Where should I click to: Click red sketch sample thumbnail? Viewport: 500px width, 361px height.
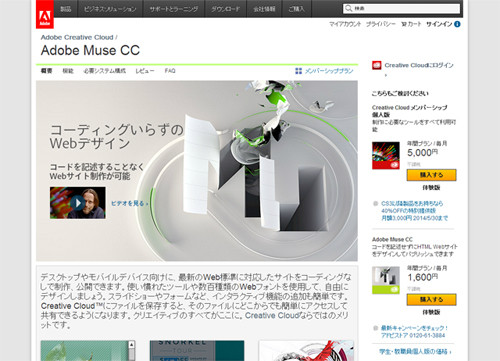(x=306, y=351)
